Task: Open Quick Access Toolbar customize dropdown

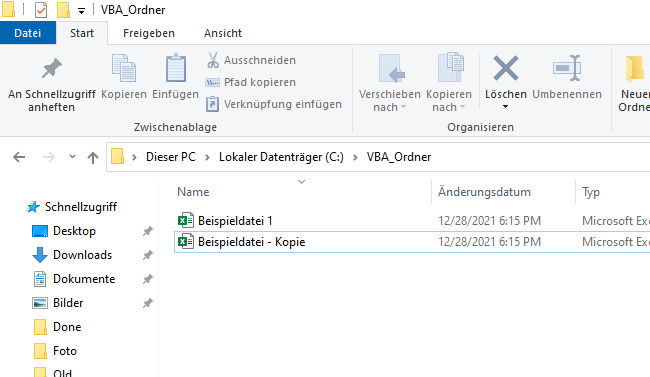Action: pos(82,11)
